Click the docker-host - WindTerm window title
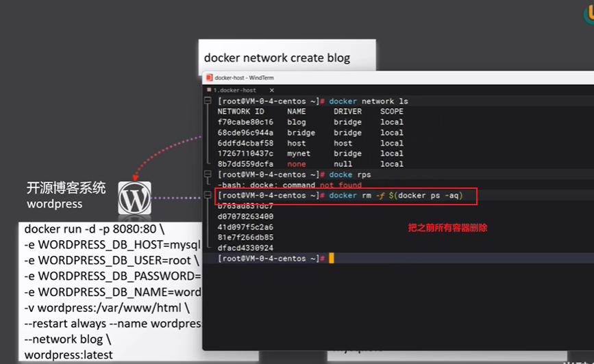The width and height of the screenshot is (594, 364). 245,78
